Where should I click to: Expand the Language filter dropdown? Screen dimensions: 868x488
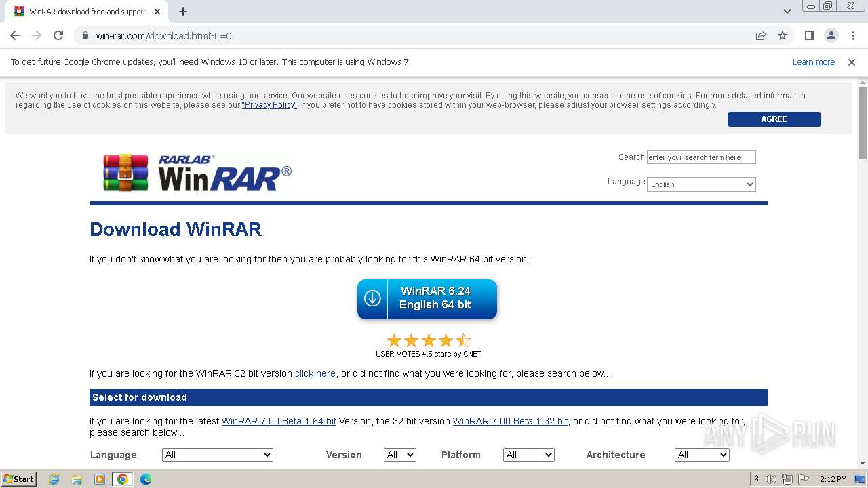pyautogui.click(x=218, y=455)
